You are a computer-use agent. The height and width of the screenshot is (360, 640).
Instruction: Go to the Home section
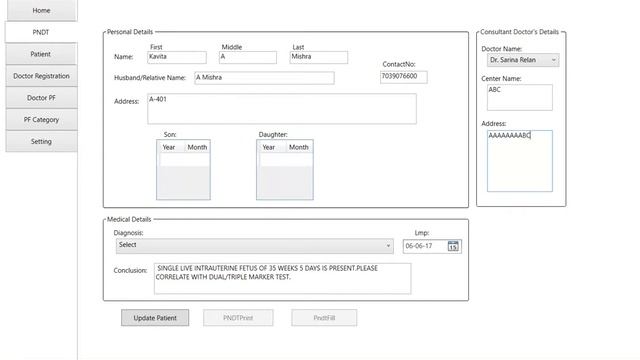click(41, 10)
